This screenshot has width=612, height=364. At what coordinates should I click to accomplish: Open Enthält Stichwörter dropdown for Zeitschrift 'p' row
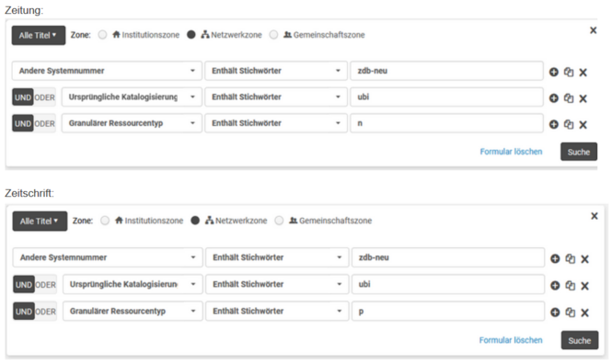point(277,311)
